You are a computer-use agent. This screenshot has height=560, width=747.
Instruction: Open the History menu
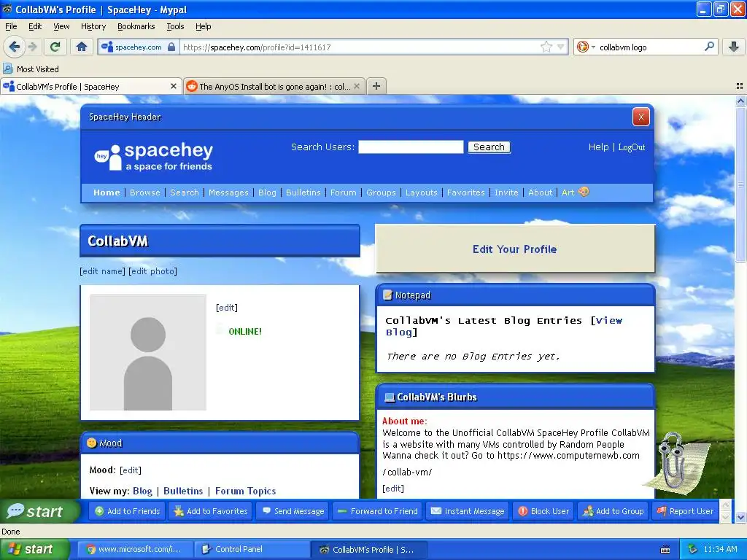[x=93, y=26]
